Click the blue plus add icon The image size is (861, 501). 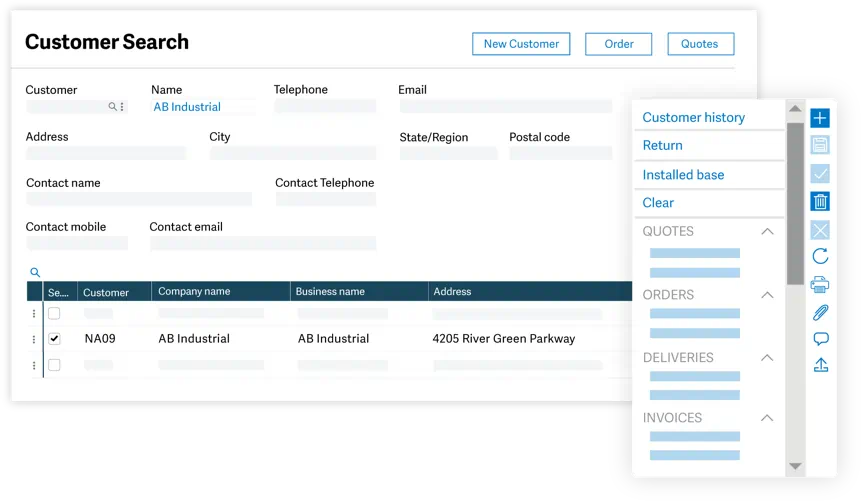click(820, 118)
